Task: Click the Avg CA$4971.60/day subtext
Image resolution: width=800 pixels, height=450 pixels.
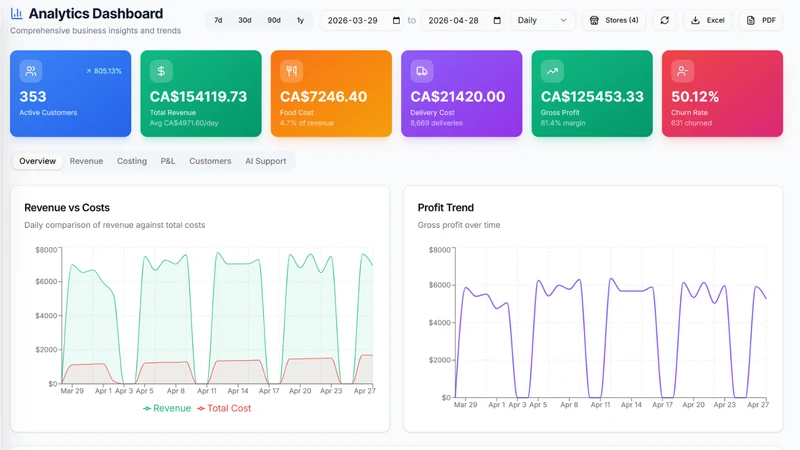Action: pyautogui.click(x=184, y=123)
